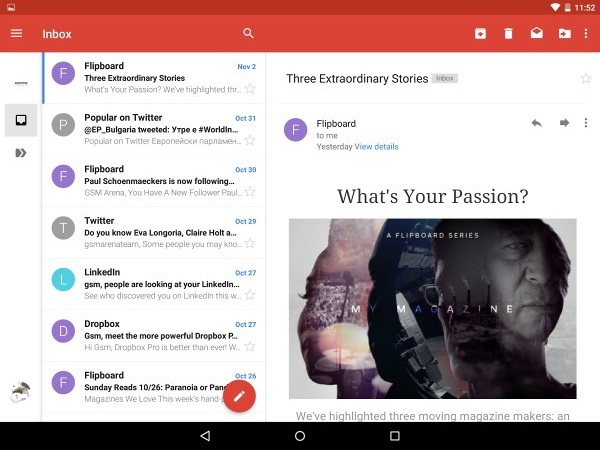Move email to folder icon
Image resolution: width=600 pixels, height=450 pixels.
pyautogui.click(x=565, y=34)
